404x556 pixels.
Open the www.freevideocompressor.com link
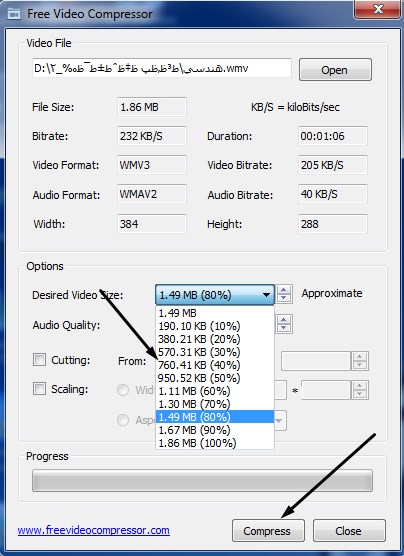94,530
